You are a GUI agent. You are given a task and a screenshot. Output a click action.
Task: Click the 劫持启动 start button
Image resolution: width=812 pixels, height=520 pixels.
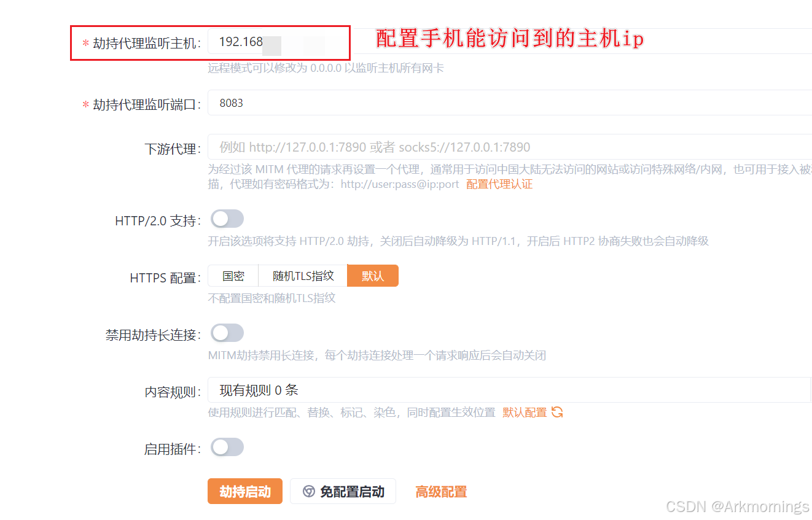coord(244,491)
